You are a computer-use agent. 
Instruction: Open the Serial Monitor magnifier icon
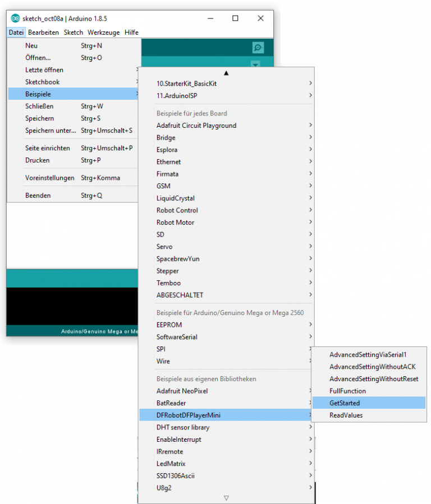click(258, 48)
